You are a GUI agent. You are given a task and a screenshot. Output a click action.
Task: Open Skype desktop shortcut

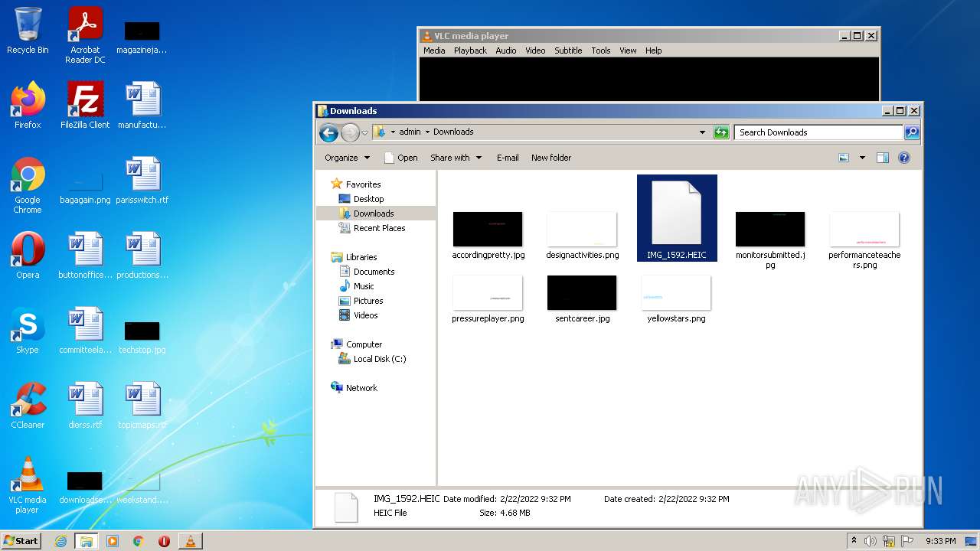(x=28, y=330)
